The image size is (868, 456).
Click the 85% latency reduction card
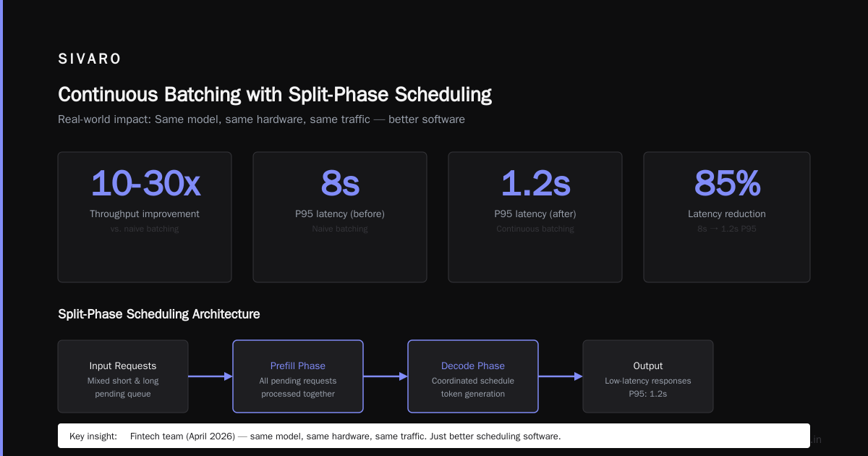pos(727,217)
